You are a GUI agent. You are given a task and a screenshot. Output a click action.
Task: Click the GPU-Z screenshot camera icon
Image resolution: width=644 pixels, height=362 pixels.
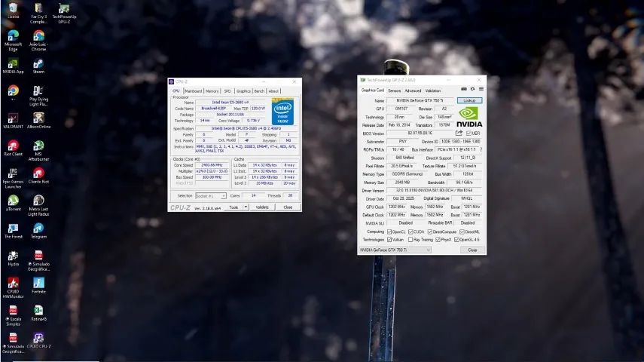(464, 89)
